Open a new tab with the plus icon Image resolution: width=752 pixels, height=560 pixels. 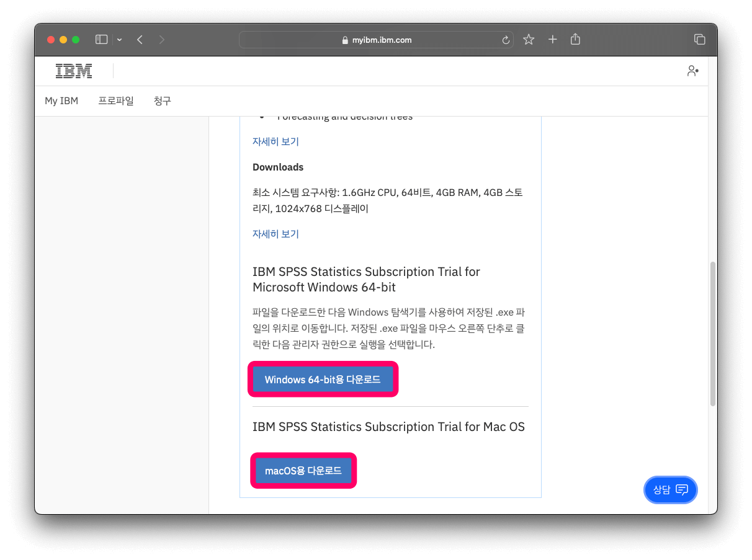pos(552,40)
